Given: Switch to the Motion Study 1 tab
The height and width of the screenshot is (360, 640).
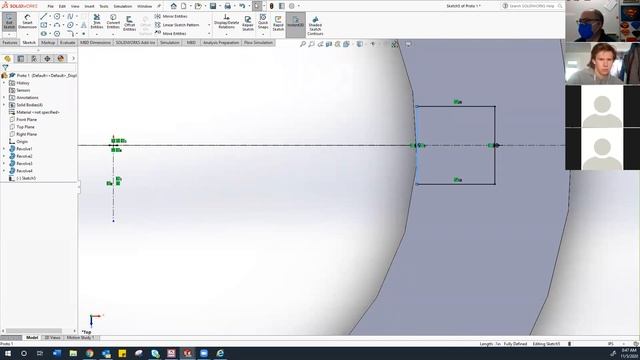Looking at the screenshot, I should (x=80, y=338).
